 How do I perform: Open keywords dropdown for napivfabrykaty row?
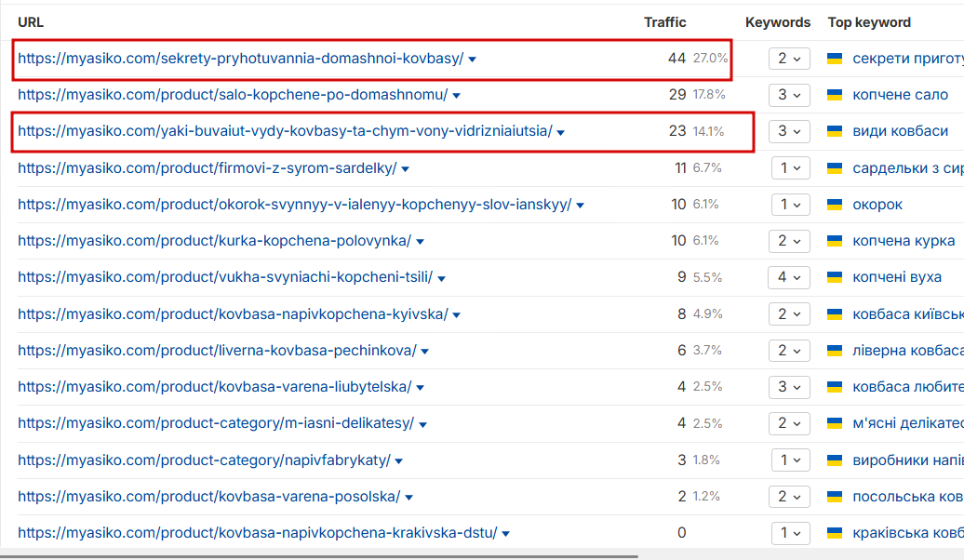coord(790,460)
